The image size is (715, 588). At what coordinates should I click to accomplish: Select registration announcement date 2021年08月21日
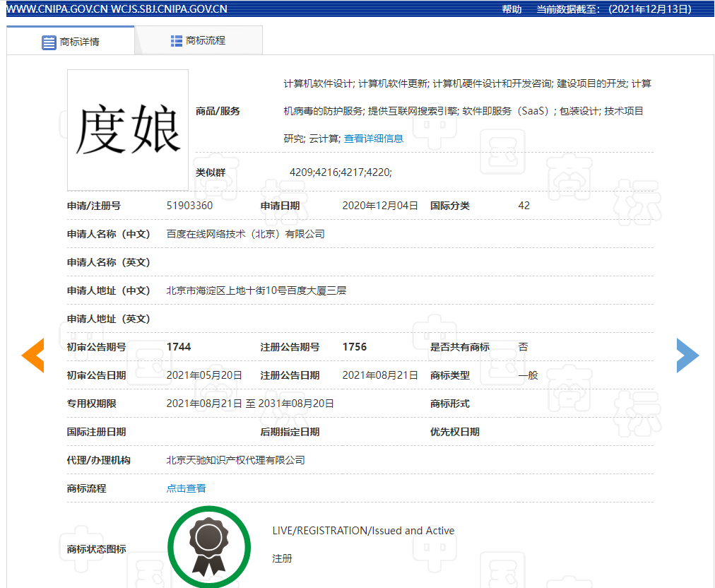[x=380, y=375]
